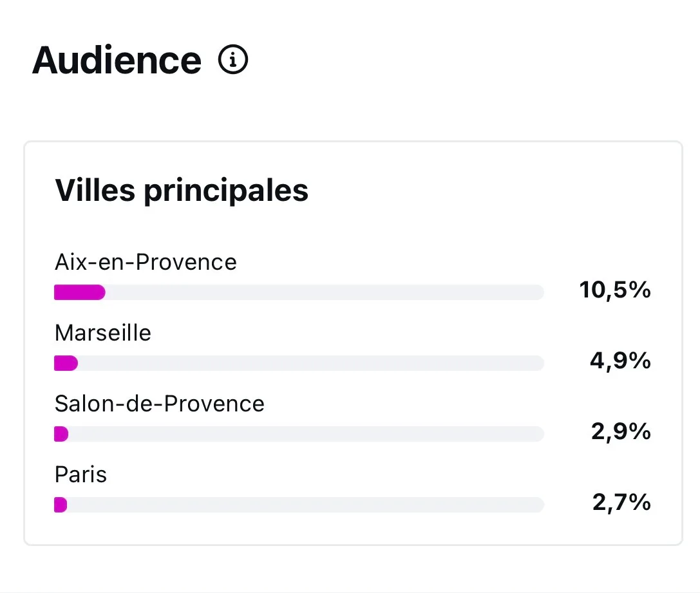Viewport: 700px width, 593px height.
Task: Select the Aix-en-Provence progress bar
Action: coord(298,292)
